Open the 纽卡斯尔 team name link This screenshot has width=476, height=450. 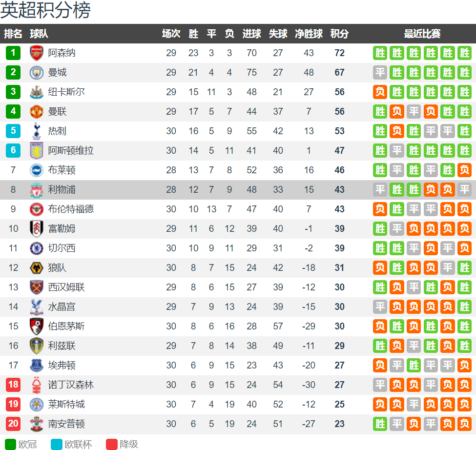(x=66, y=92)
